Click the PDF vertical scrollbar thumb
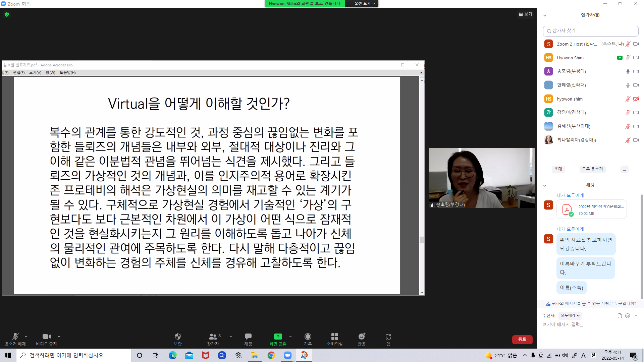This screenshot has width=644, height=362. 422,240
